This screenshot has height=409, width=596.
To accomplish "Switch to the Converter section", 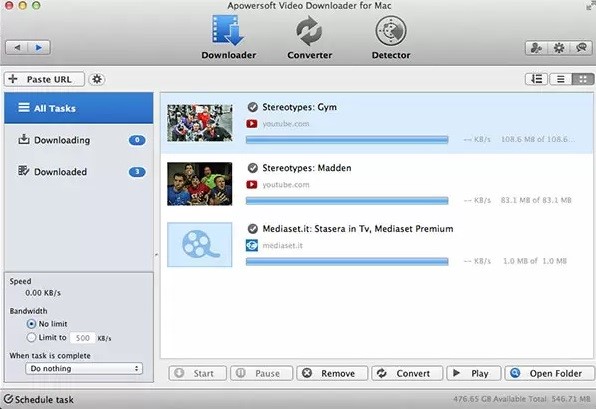I will 309,37.
